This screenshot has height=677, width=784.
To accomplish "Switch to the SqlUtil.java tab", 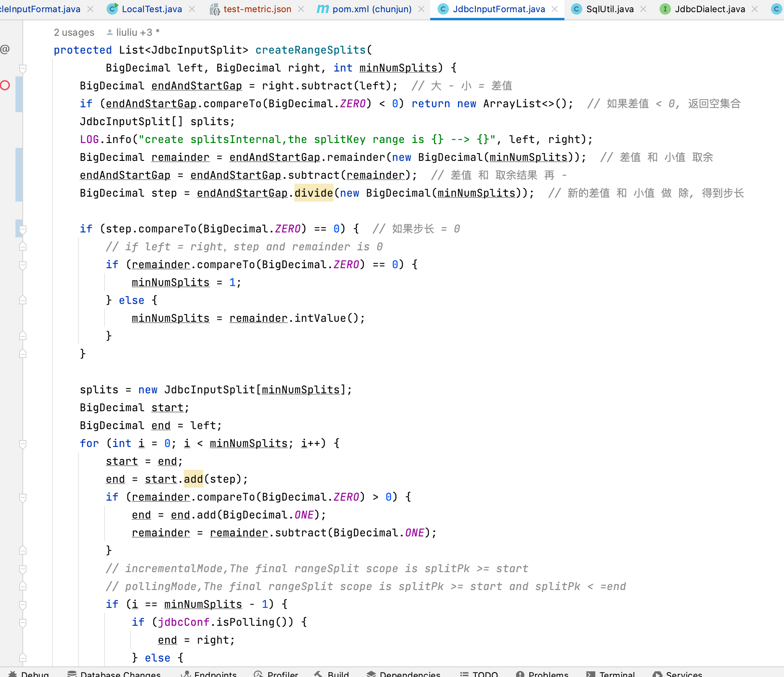I will [x=610, y=9].
